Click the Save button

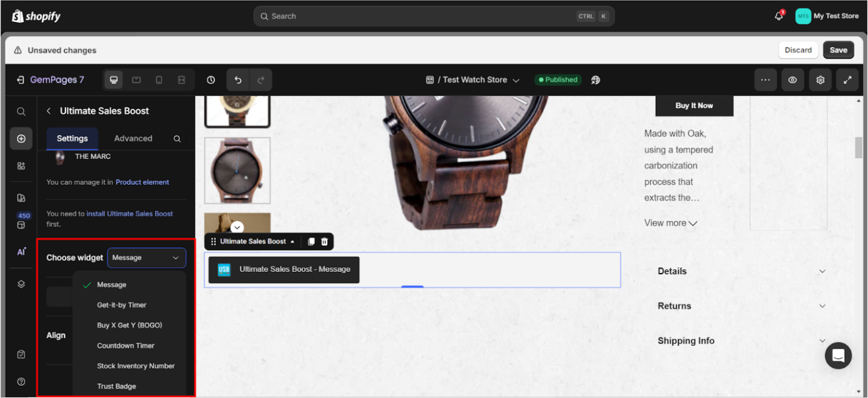tap(838, 50)
